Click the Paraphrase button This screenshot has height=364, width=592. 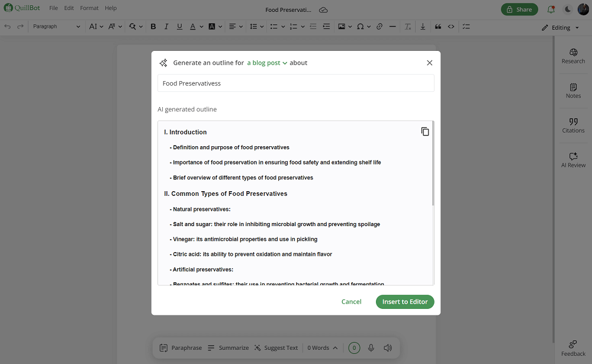pyautogui.click(x=181, y=348)
